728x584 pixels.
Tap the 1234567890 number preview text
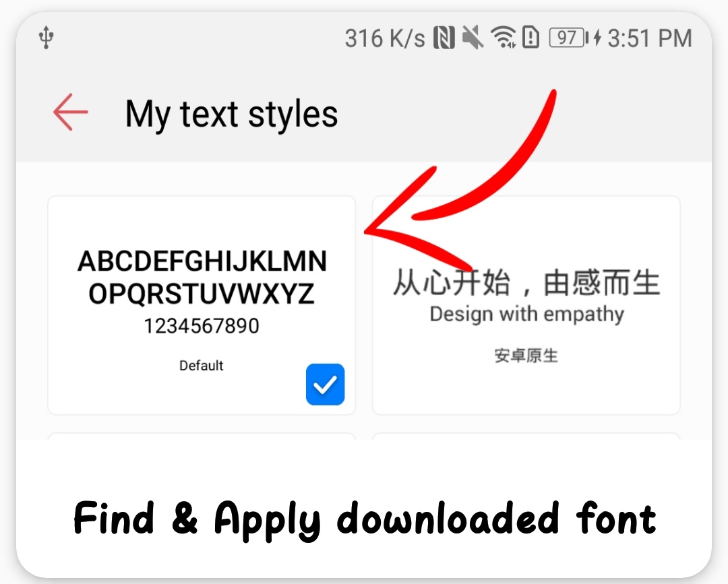click(201, 325)
